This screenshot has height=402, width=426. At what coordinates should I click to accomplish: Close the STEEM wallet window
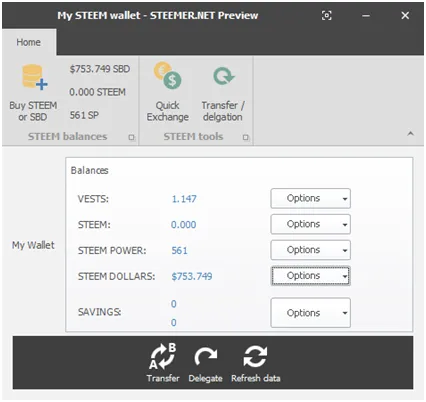click(405, 15)
